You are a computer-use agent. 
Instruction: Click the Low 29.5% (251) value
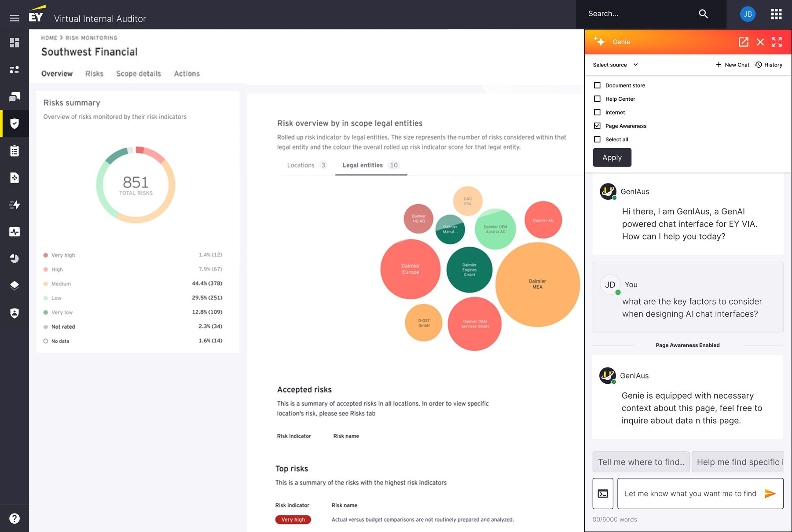(207, 298)
